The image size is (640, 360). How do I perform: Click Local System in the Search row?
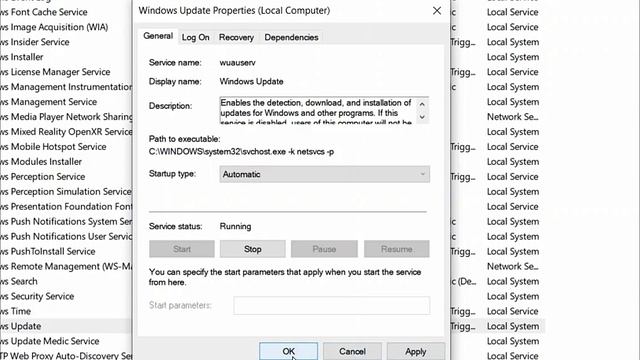pos(513,282)
